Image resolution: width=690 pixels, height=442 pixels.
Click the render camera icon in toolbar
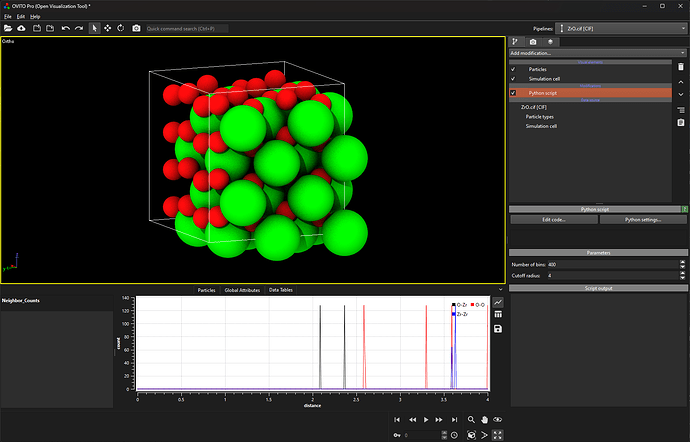tap(136, 28)
